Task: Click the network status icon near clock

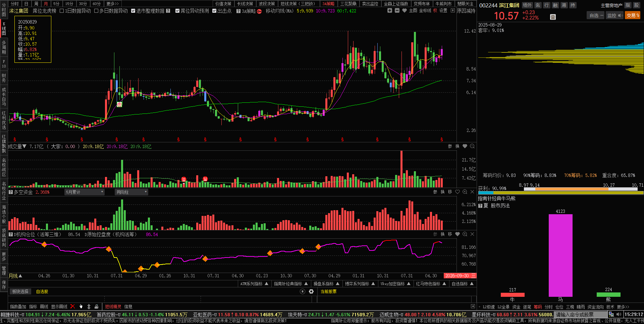Action: (611, 314)
